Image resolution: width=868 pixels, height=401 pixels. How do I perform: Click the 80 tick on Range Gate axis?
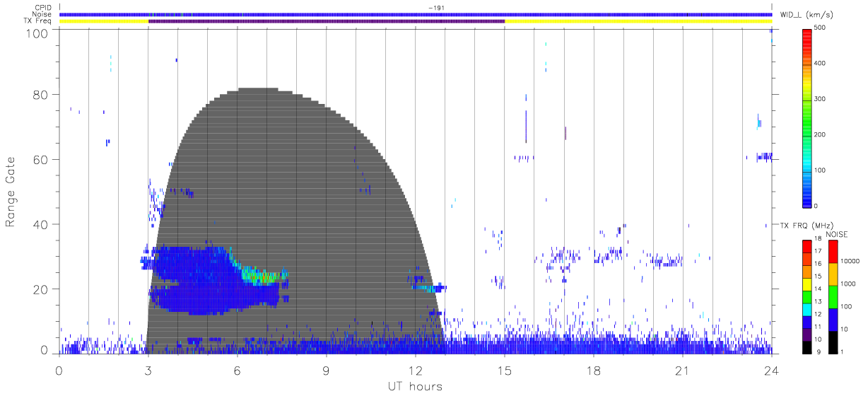42,95
